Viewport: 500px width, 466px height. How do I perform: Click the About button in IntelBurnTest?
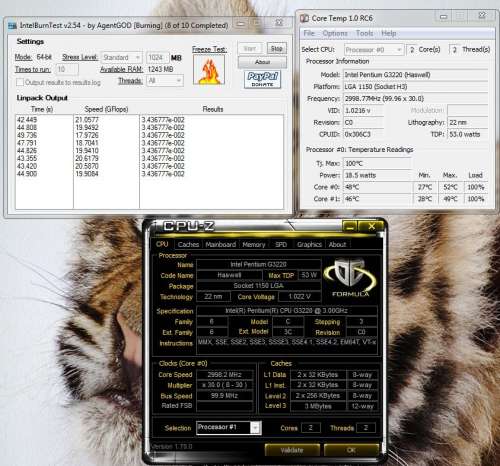click(x=262, y=62)
